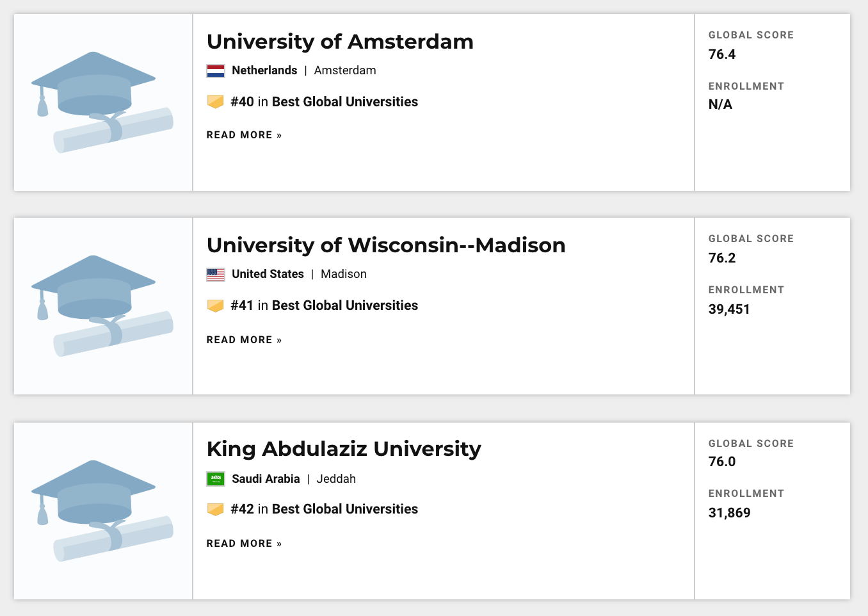868x616 pixels.
Task: Click the 39,451 enrollment value
Action: [x=729, y=309]
